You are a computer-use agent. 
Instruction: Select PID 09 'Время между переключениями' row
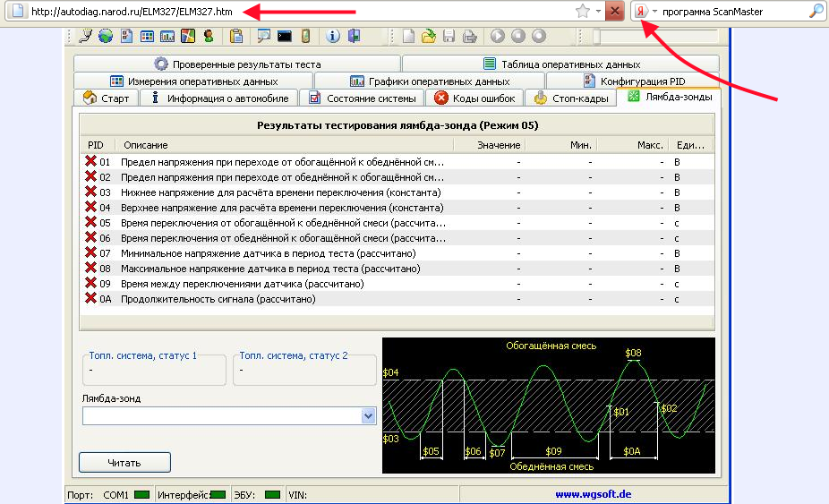click(x=397, y=284)
